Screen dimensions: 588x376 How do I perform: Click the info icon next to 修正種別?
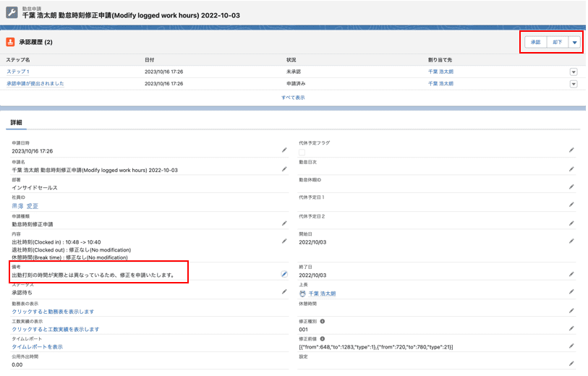pos(322,320)
